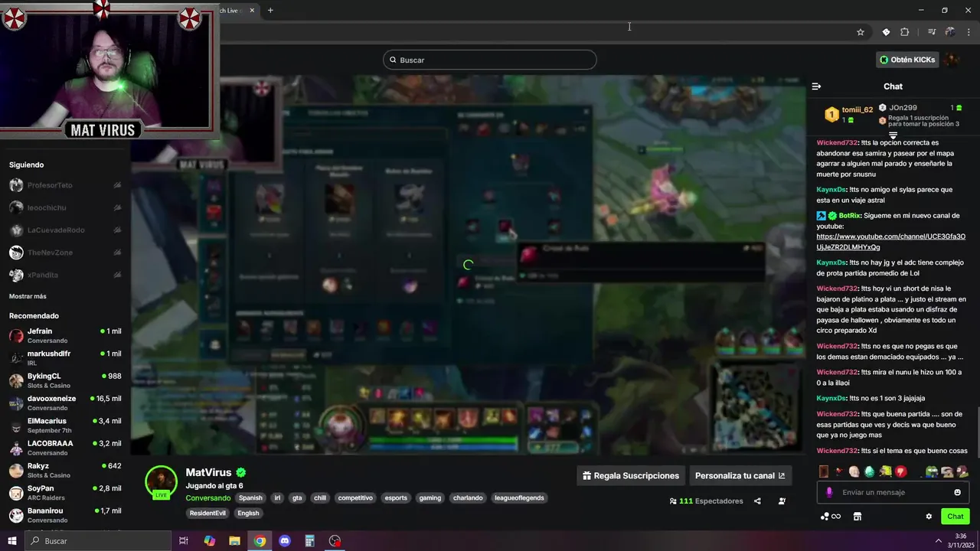Send message with green Chat button
Image resolution: width=980 pixels, height=551 pixels.
click(x=955, y=517)
